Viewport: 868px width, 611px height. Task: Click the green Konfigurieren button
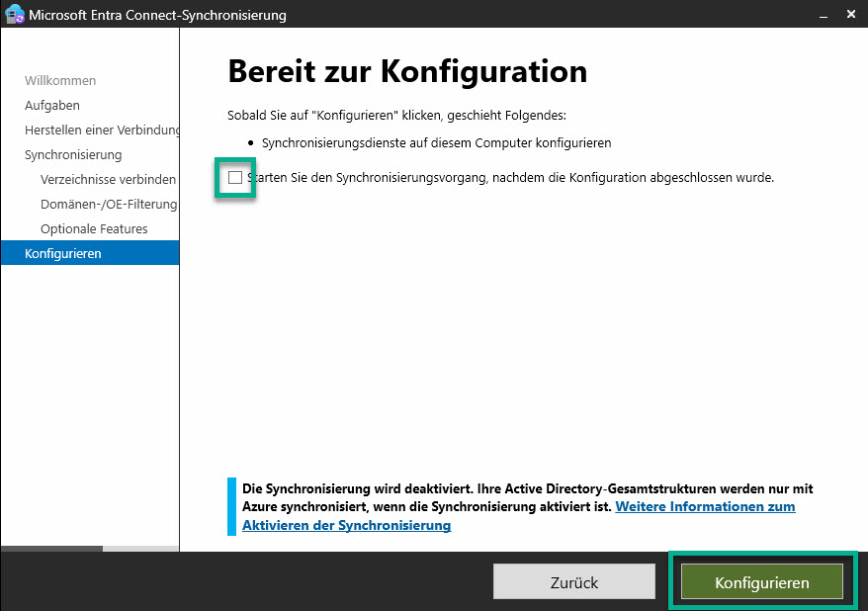[761, 581]
